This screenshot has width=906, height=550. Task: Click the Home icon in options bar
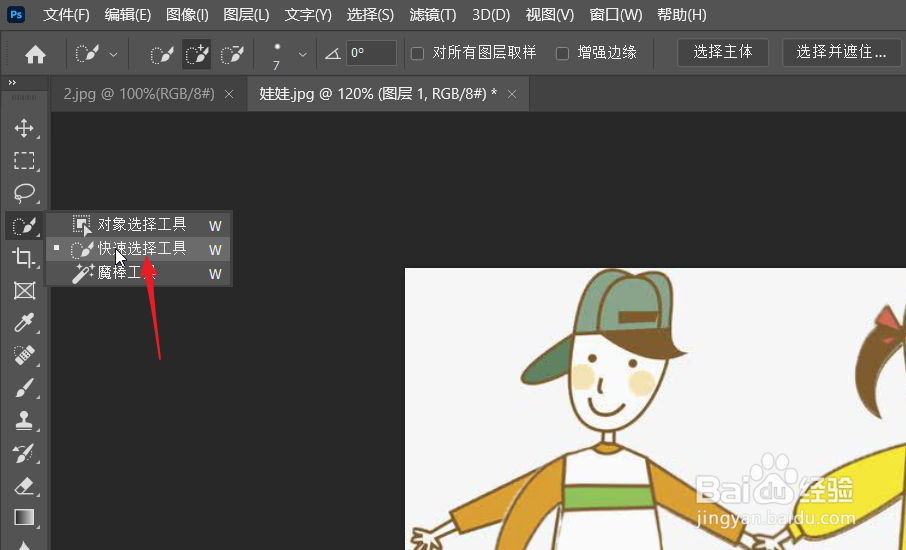click(x=35, y=55)
